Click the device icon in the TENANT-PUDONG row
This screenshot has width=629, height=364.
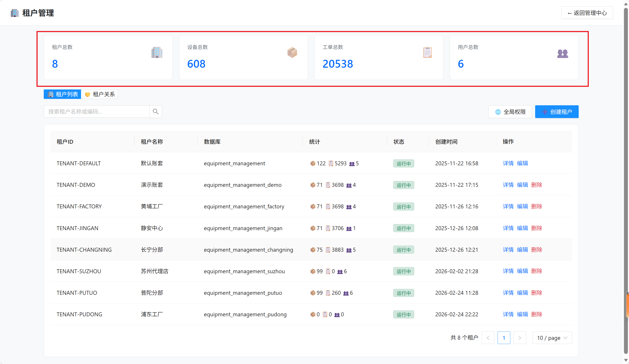click(313, 315)
